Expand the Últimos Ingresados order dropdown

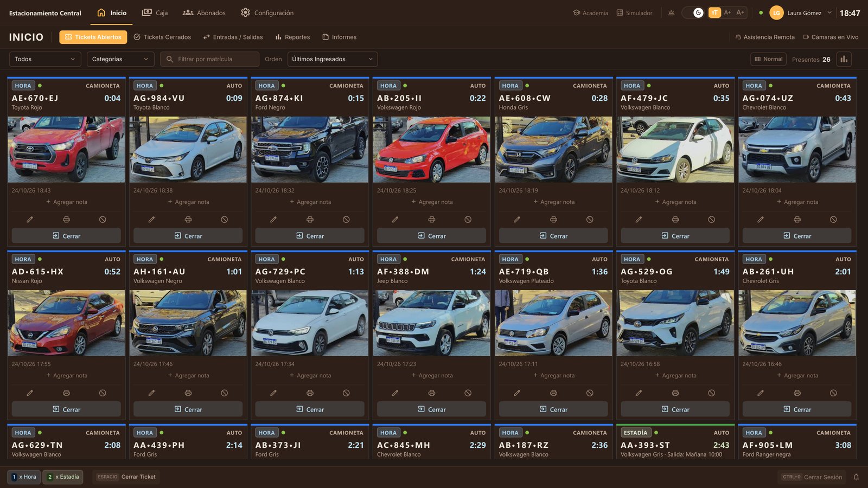point(333,59)
